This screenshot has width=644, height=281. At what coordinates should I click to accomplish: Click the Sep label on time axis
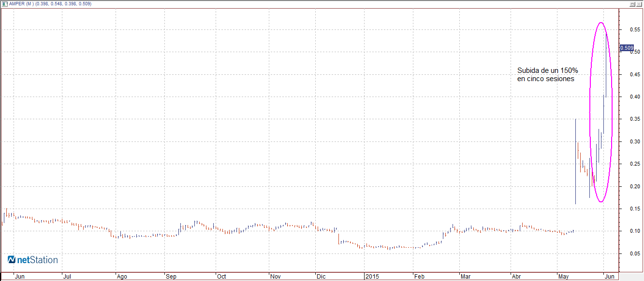click(171, 277)
